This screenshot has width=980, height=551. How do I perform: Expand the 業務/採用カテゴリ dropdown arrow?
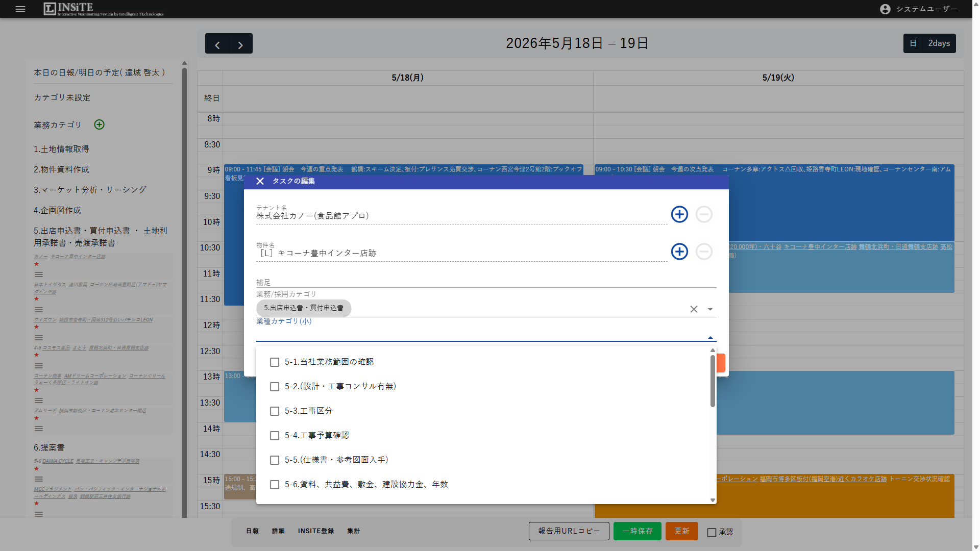point(710,309)
